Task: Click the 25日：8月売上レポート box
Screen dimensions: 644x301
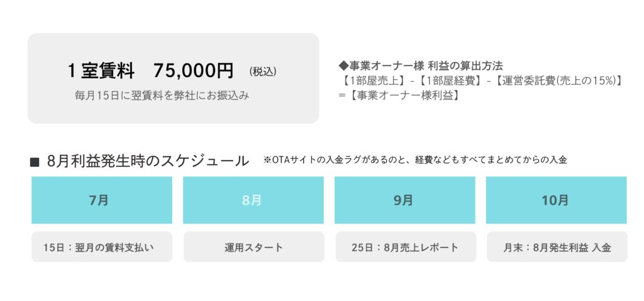Action: coord(404,247)
